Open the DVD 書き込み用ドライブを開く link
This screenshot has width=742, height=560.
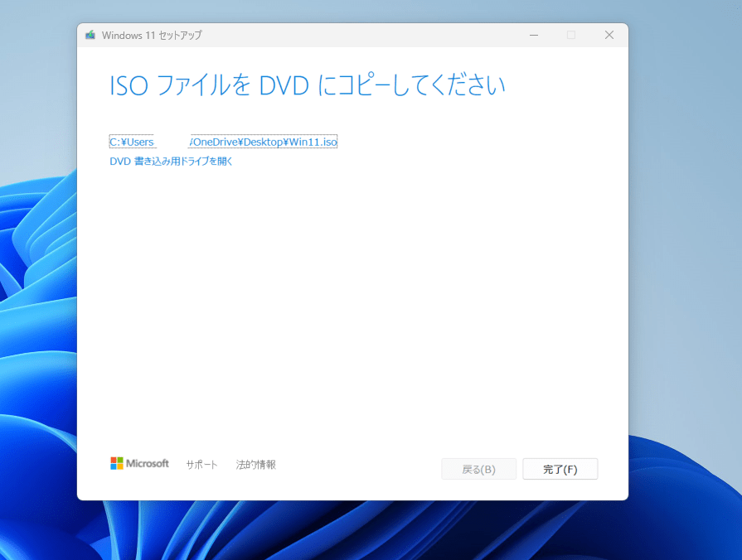pyautogui.click(x=171, y=162)
